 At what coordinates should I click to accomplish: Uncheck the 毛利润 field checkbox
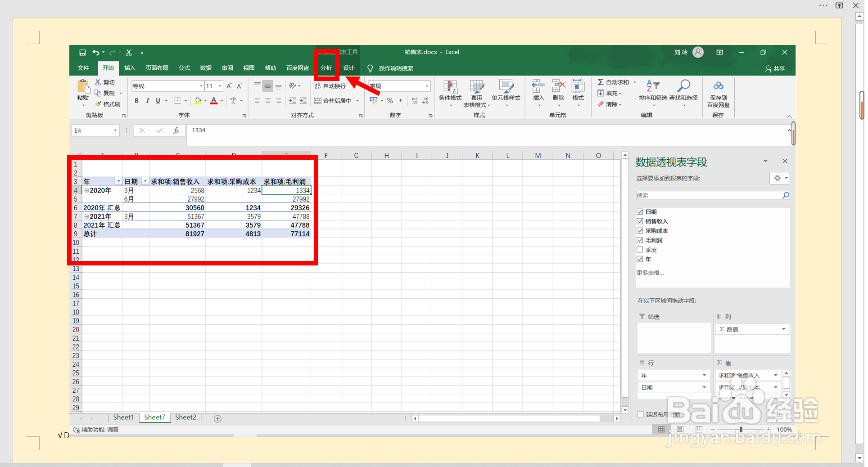[640, 240]
